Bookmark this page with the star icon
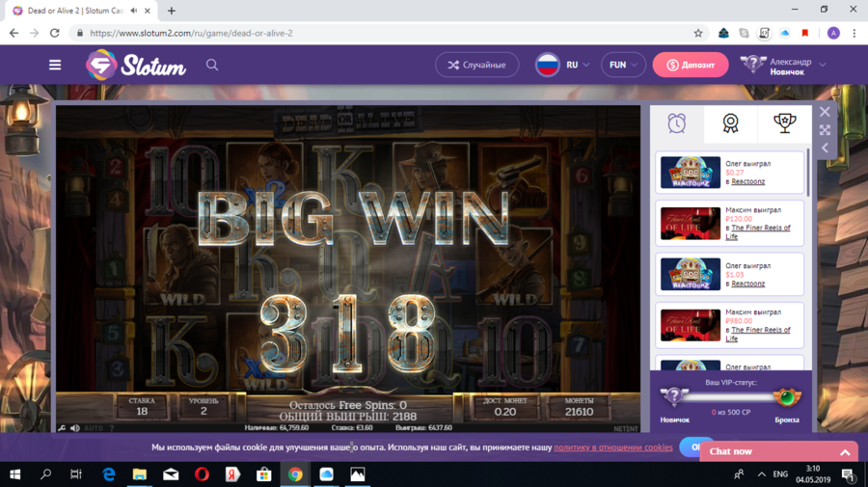868x487 pixels. 698,33
